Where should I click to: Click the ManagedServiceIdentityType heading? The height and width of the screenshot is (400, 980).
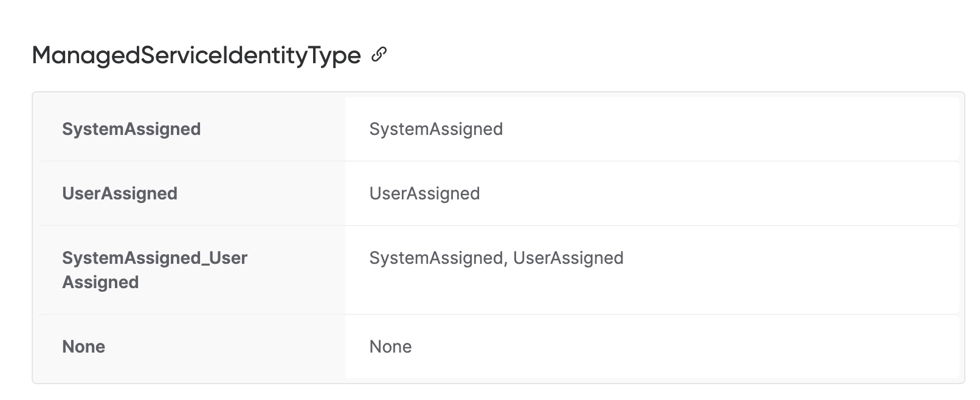[196, 55]
